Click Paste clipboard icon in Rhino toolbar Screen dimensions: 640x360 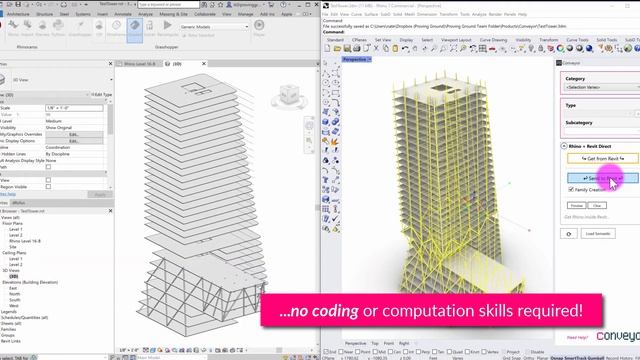click(395, 49)
